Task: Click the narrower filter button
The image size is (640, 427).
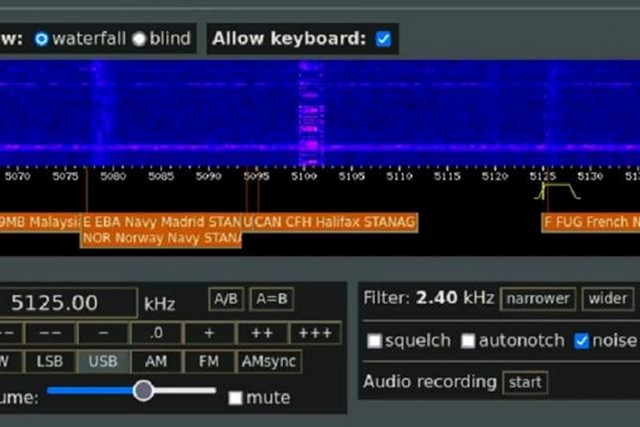Action: [538, 298]
